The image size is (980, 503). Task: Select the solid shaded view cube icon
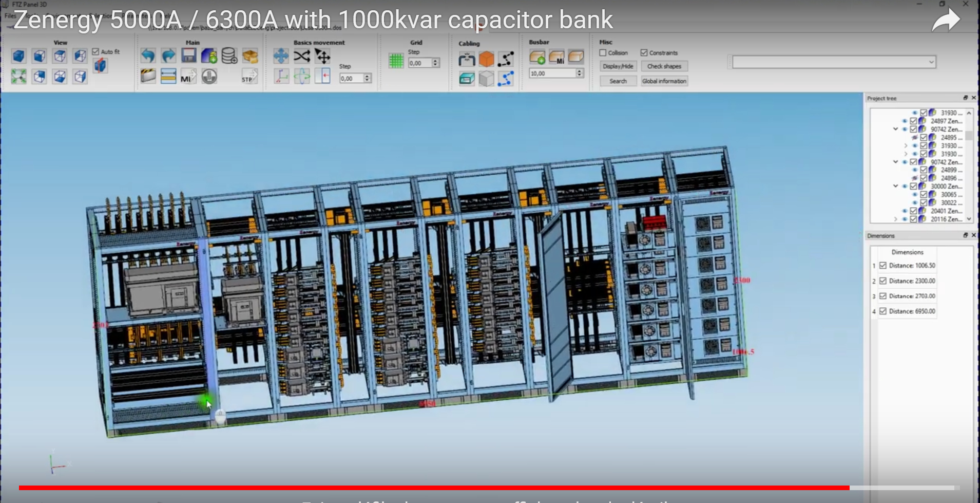pos(19,55)
